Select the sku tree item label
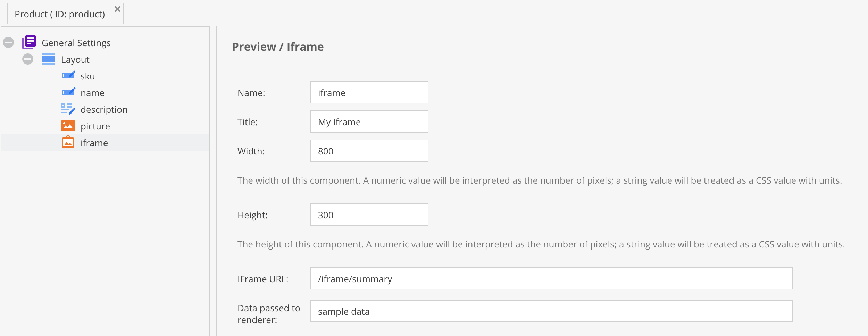This screenshot has height=336, width=868. tap(87, 76)
